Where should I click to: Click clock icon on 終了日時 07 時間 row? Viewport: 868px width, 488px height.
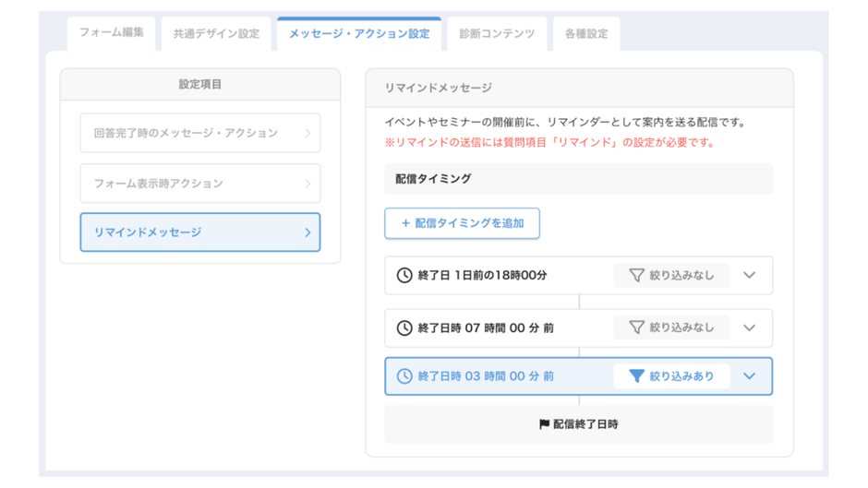(404, 327)
